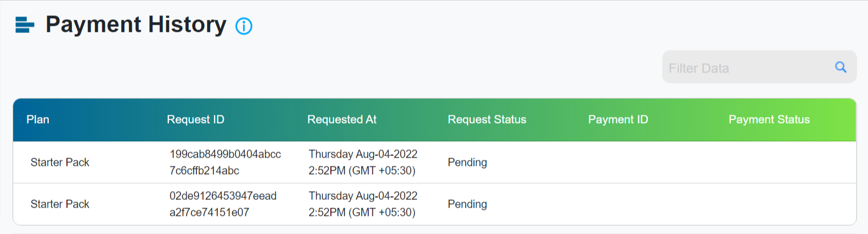Image resolution: width=868 pixels, height=234 pixels.
Task: Click the info icon beside Payment History
Action: point(244,26)
